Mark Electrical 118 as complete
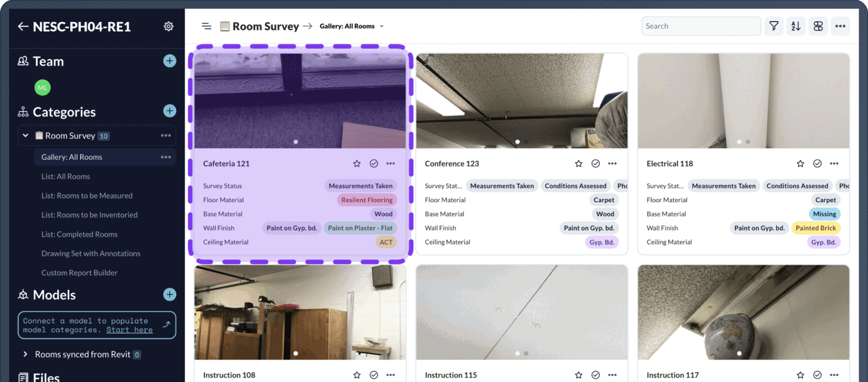This screenshot has height=382, width=868. pyautogui.click(x=817, y=163)
